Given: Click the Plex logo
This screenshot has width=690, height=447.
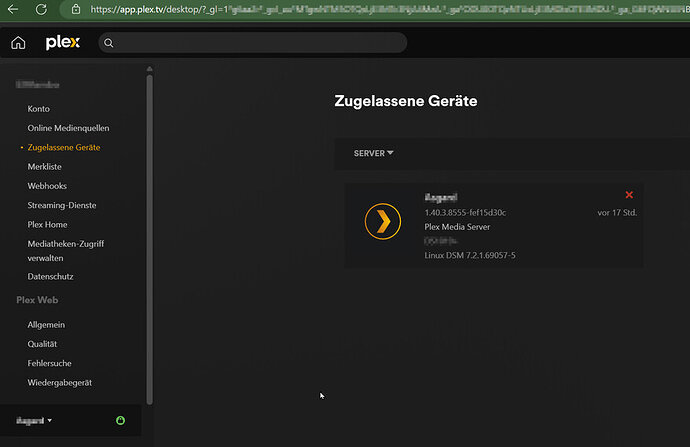Looking at the screenshot, I should pyautogui.click(x=63, y=42).
